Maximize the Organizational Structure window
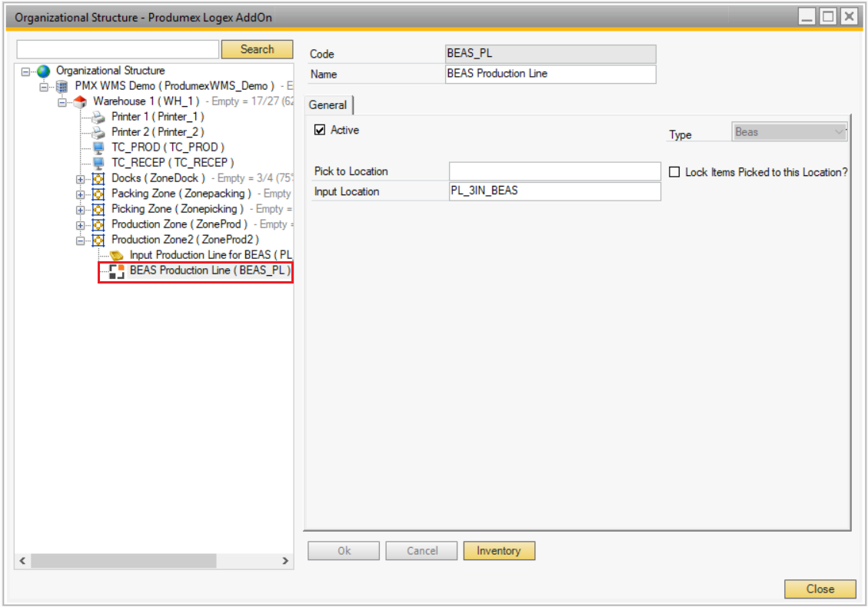Screen dimensions: 868x607 click(828, 17)
